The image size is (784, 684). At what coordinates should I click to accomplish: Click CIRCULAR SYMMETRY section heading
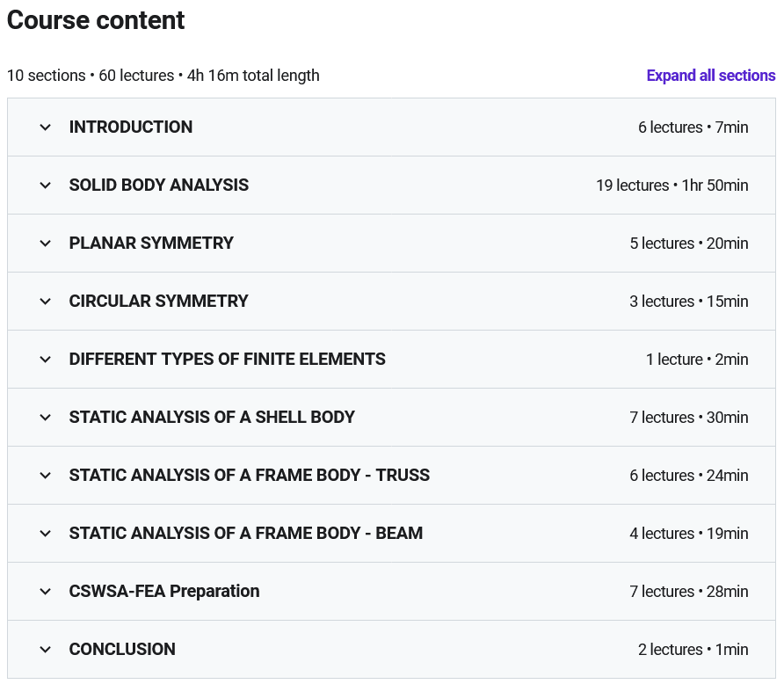click(159, 302)
